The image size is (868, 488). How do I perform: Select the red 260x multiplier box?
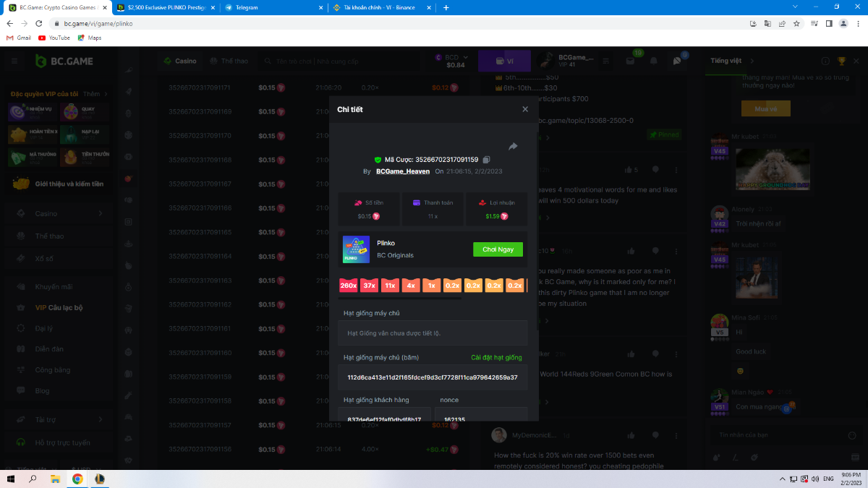[x=349, y=286]
